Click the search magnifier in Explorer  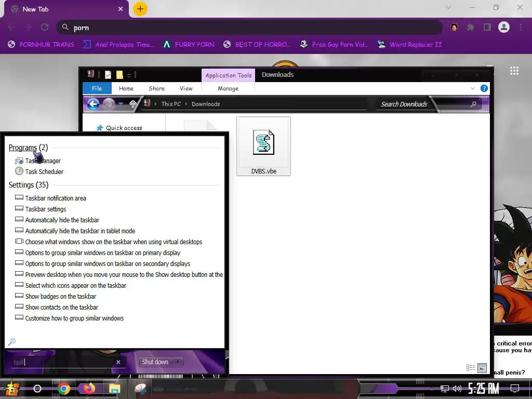474,104
